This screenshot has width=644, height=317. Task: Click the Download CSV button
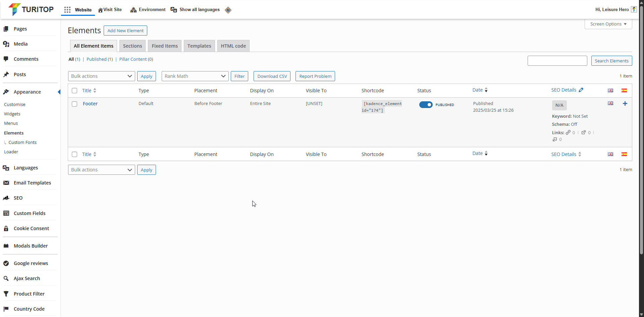pyautogui.click(x=272, y=76)
